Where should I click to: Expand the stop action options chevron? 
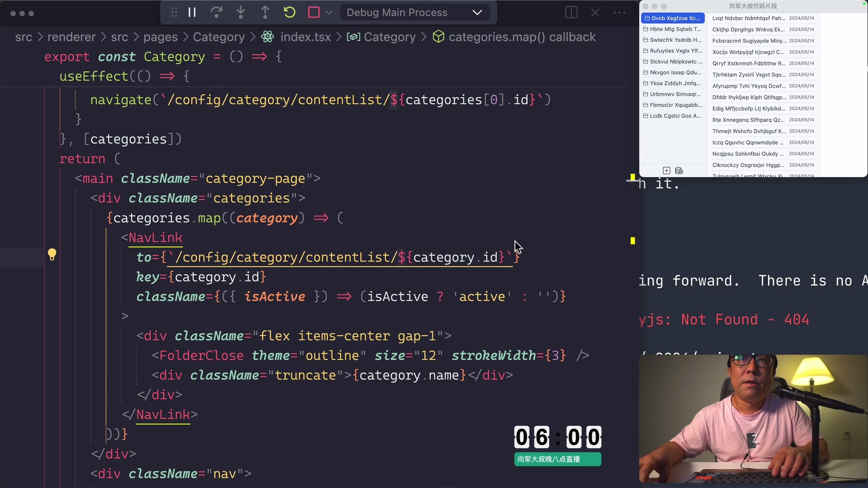pos(330,12)
